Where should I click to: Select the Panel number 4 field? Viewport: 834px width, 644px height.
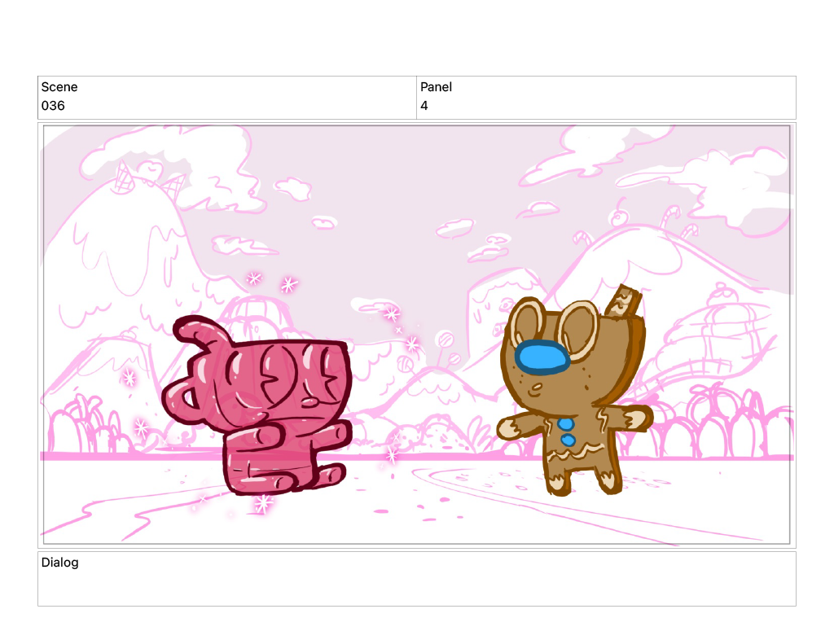(424, 106)
